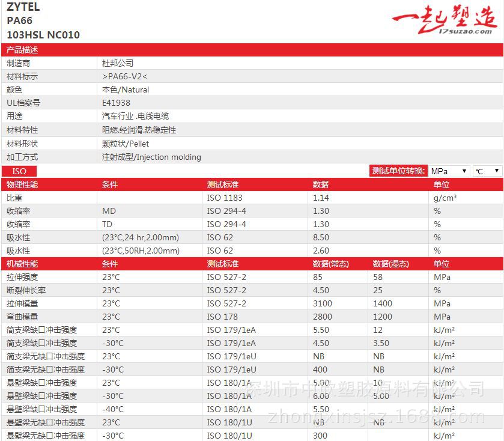Viewport: 504px width, 441px height.
Task: Click the 弯曲模量 row label
Action: point(22,317)
